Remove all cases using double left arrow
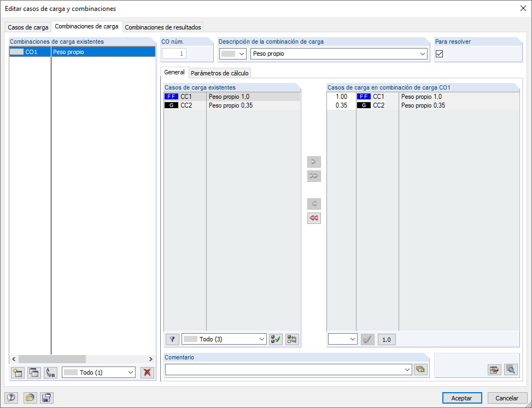Image resolution: width=532 pixels, height=408 pixels. (x=313, y=218)
